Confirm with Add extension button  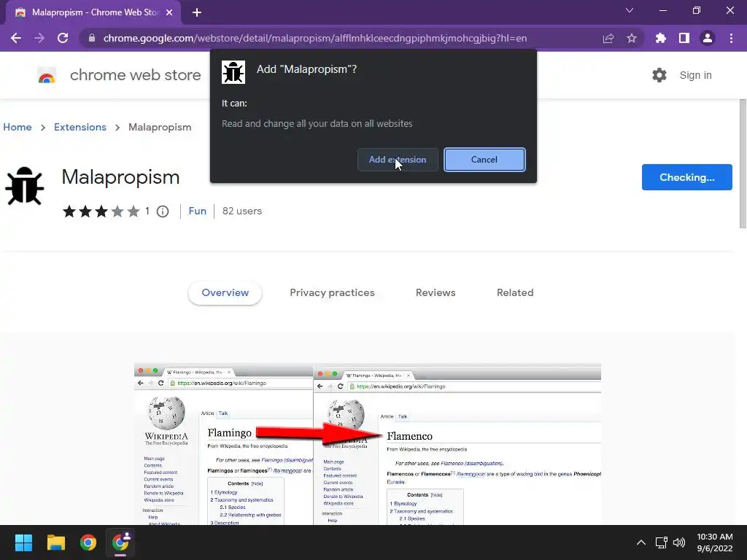point(398,160)
